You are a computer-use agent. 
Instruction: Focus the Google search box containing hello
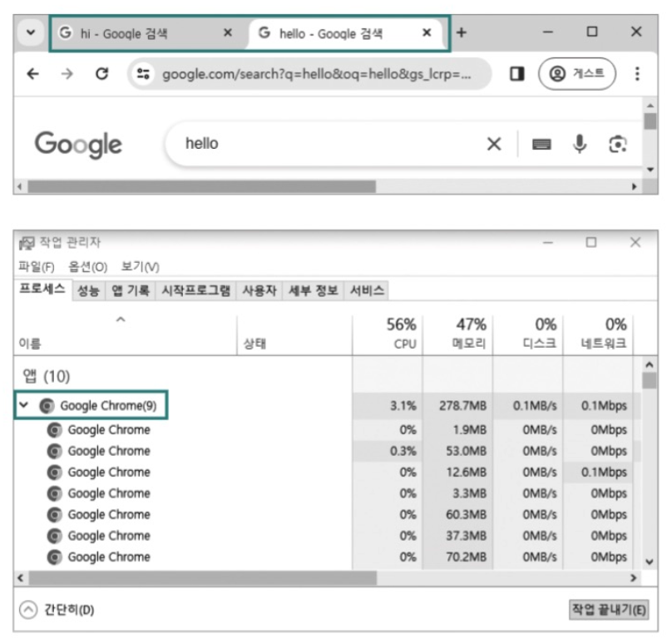point(326,144)
